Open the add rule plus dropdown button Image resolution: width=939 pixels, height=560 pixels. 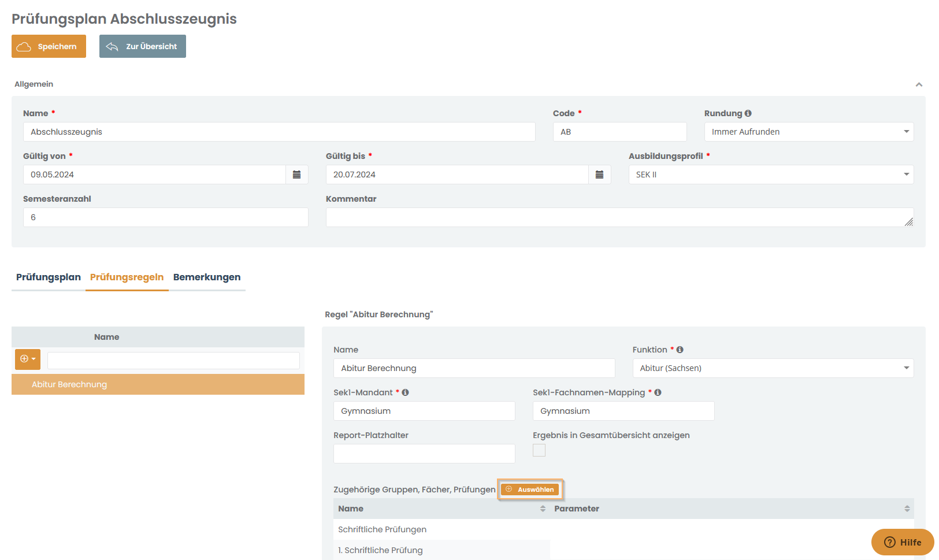[28, 359]
